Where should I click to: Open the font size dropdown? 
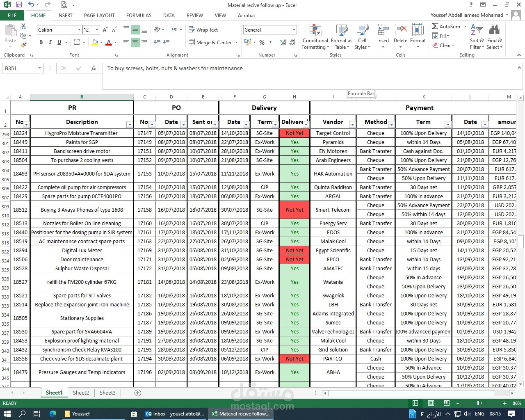coord(97,30)
